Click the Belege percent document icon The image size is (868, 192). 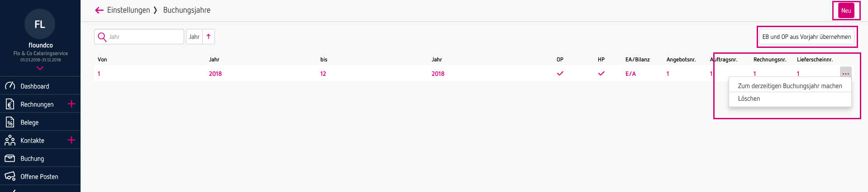(10, 122)
